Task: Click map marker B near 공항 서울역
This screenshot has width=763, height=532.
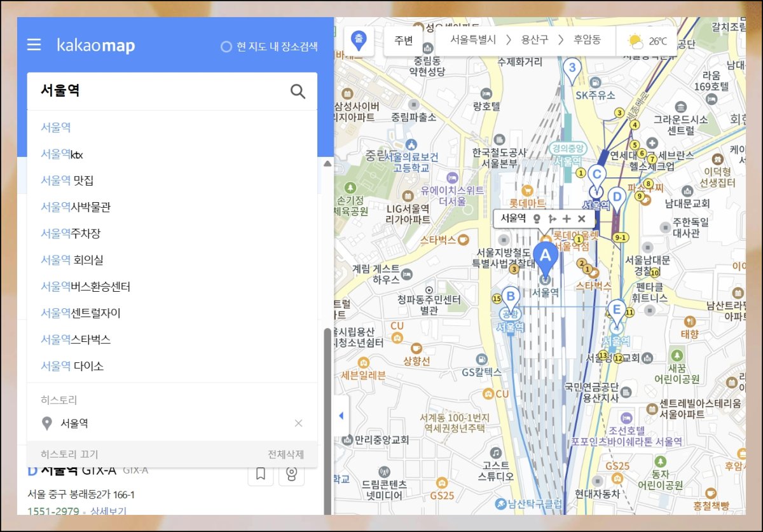Action: point(510,298)
